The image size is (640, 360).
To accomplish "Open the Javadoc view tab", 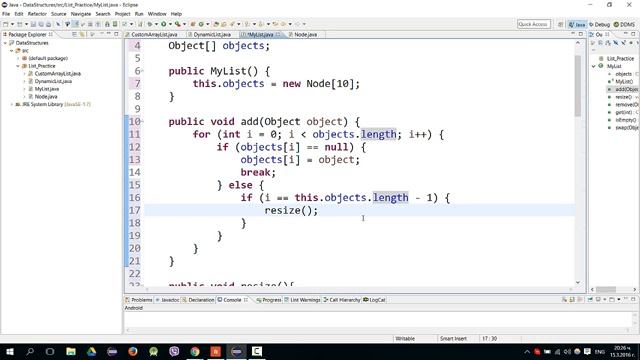I will 167,300.
